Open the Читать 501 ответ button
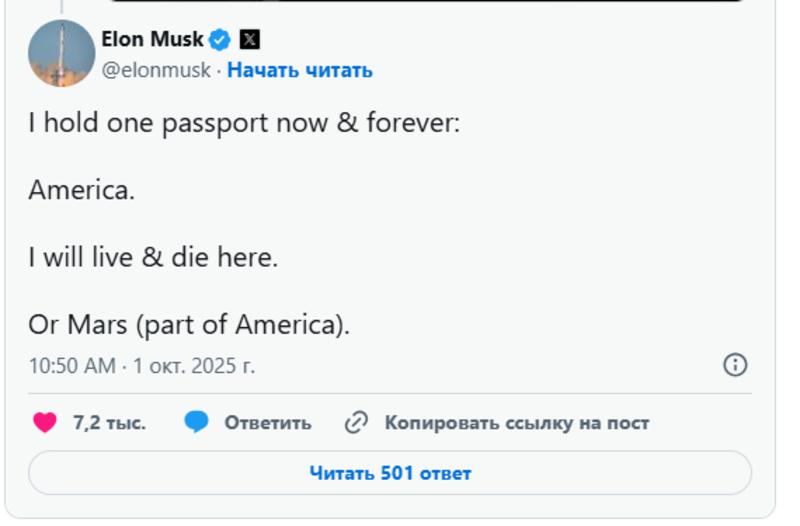Image resolution: width=800 pixels, height=526 pixels. click(x=390, y=473)
